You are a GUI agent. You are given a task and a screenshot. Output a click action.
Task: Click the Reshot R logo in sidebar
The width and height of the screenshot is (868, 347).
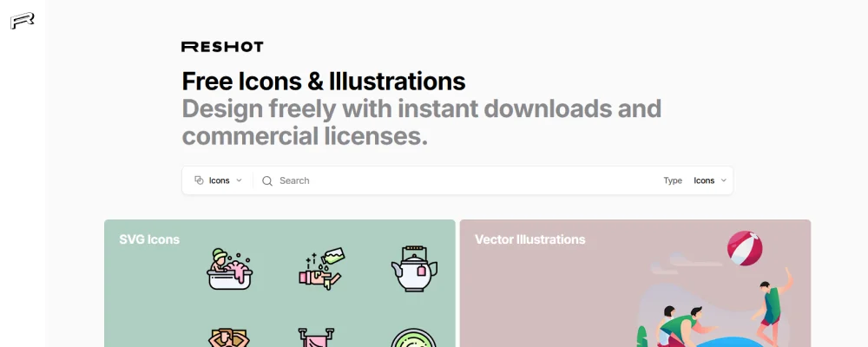23,21
